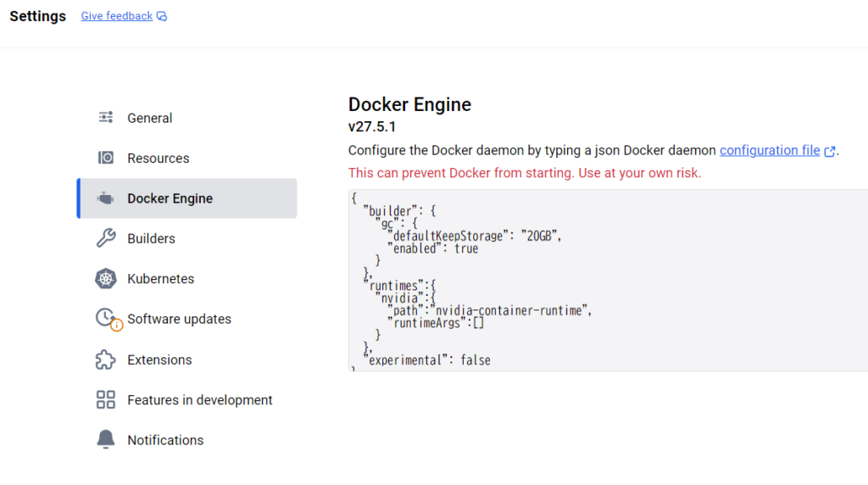Click the Extensions puzzle piece icon

click(106, 360)
